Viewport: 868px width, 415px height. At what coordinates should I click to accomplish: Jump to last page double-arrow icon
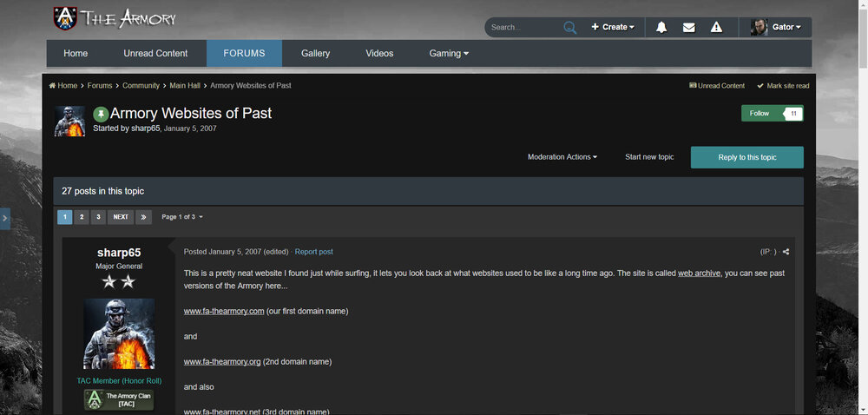point(144,217)
